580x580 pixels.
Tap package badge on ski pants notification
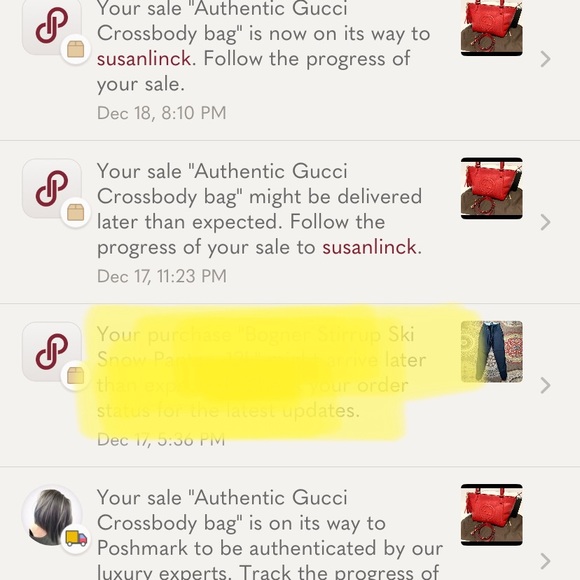[x=76, y=375]
